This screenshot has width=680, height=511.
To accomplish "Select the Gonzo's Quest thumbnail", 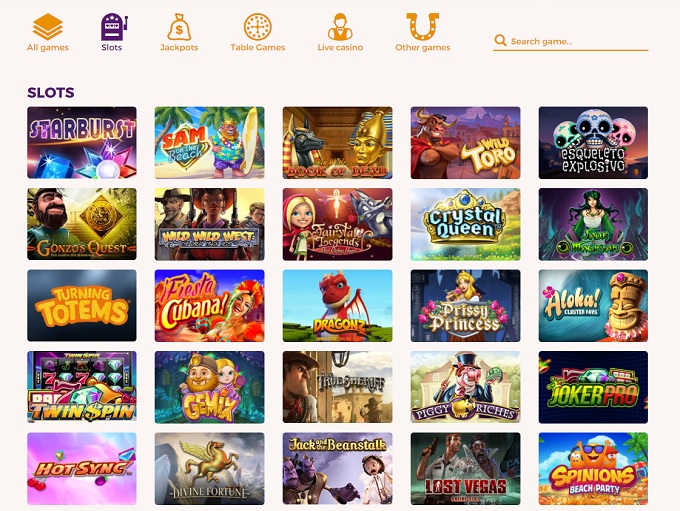I will coord(82,224).
